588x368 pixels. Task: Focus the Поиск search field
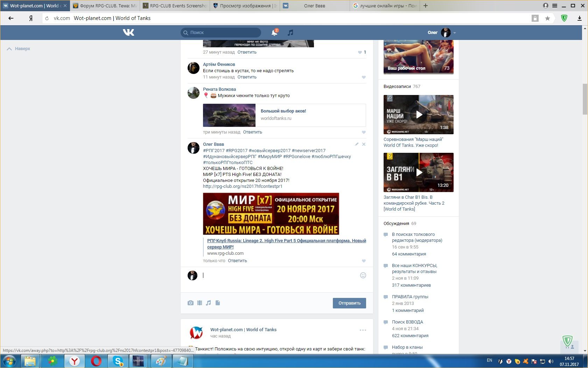(x=221, y=32)
